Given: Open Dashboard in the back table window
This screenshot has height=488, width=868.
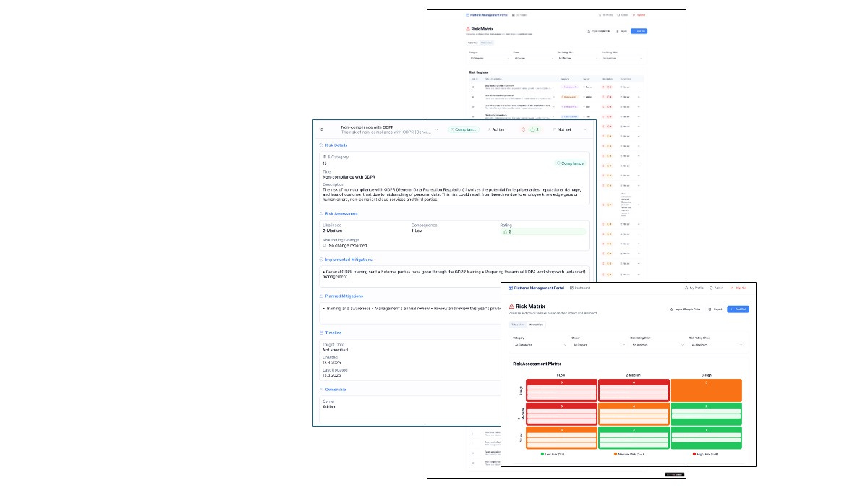Looking at the screenshot, I should pos(520,15).
